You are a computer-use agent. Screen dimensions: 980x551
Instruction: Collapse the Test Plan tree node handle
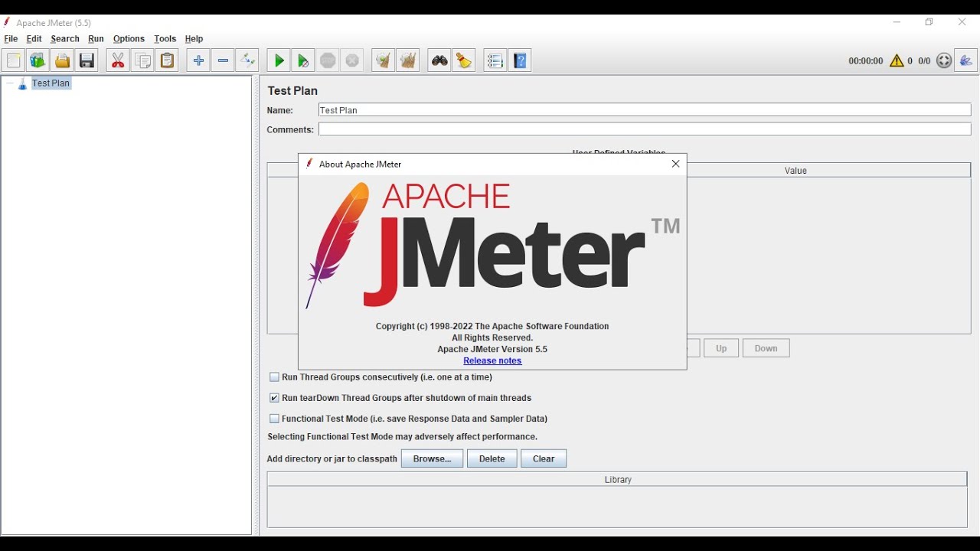click(10, 83)
